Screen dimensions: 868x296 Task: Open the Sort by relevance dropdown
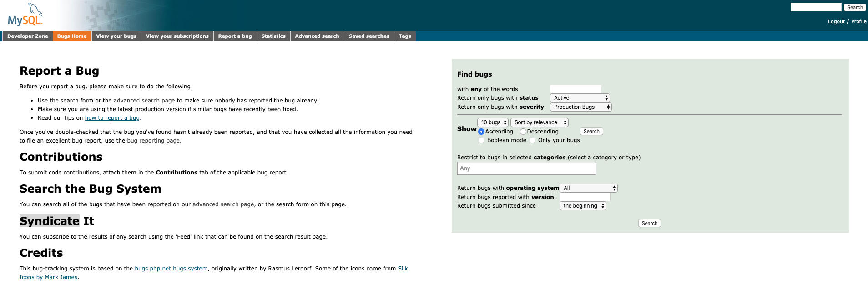click(x=539, y=122)
